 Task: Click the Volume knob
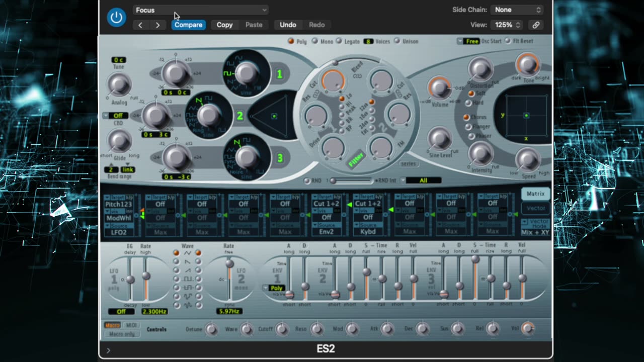pos(440,87)
